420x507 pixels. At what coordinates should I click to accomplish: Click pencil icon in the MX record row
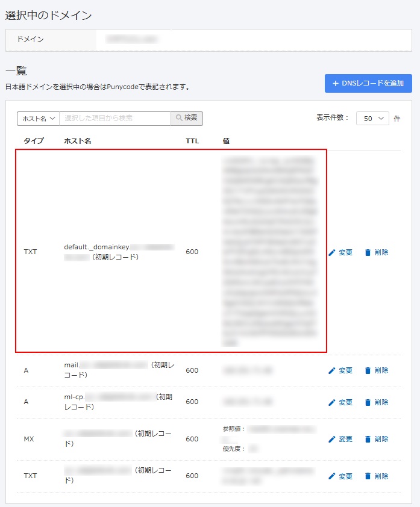coord(331,440)
